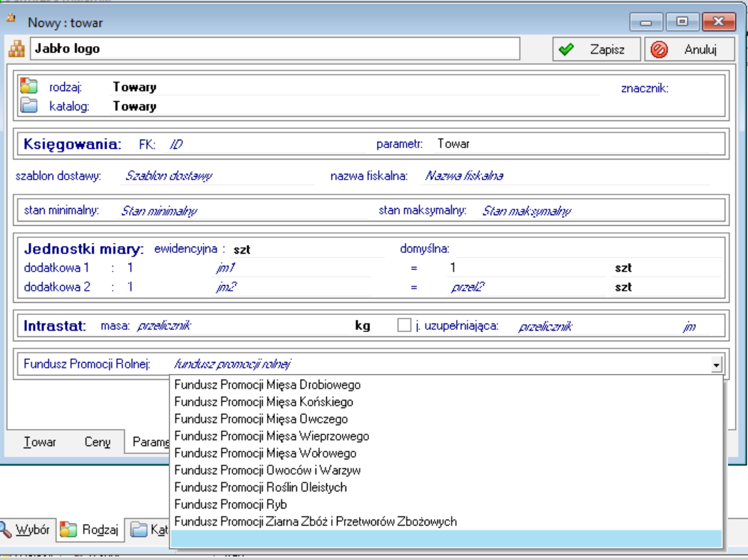Collapse the Fundusz Promocji Rolnej dropdown arrow
Image resolution: width=748 pixels, height=560 pixels.
pyautogui.click(x=716, y=365)
